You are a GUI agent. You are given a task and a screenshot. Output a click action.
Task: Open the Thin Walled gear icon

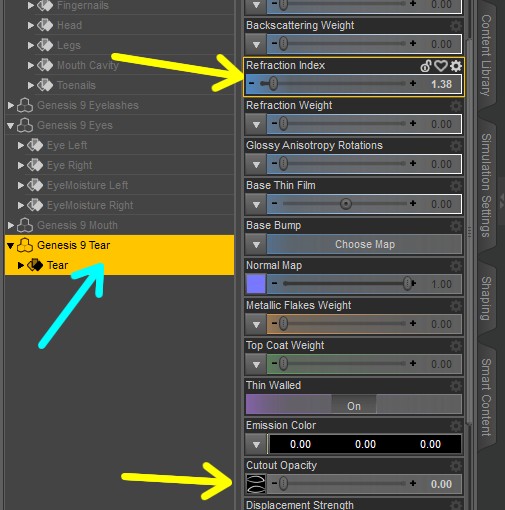pyautogui.click(x=456, y=386)
